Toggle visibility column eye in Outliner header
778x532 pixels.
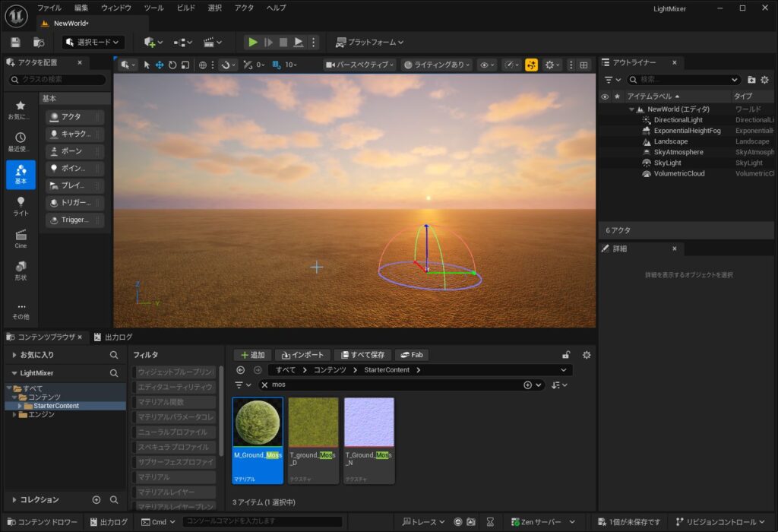[x=605, y=97]
